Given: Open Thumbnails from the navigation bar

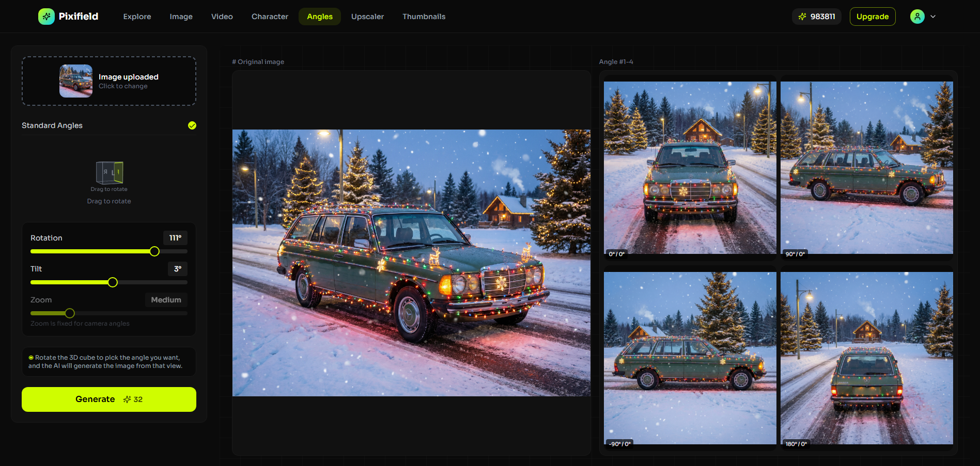Looking at the screenshot, I should [x=424, y=16].
